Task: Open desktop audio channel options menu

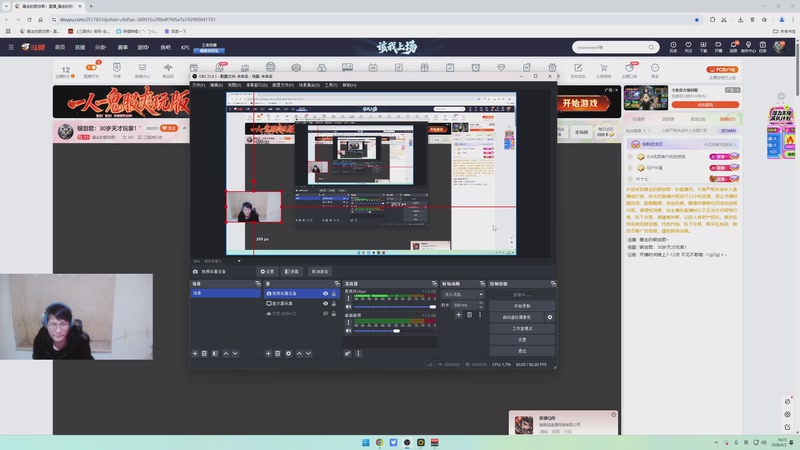Action: (x=348, y=322)
